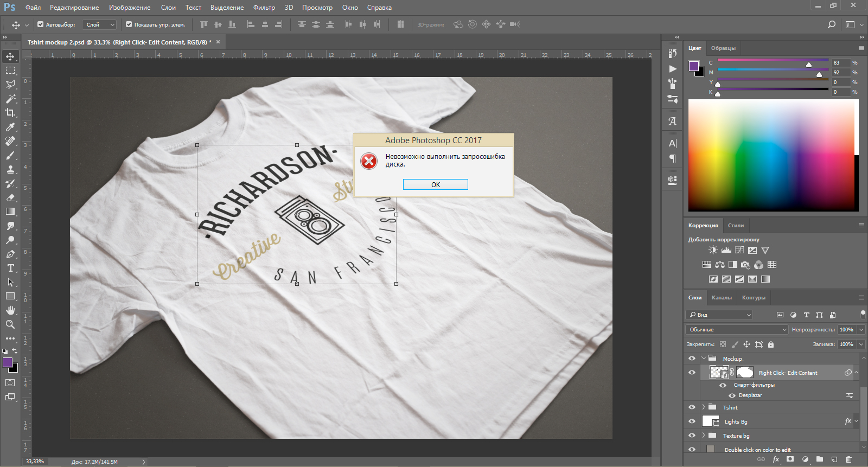Hide the Mockup group
The height and width of the screenshot is (467, 868).
point(692,359)
